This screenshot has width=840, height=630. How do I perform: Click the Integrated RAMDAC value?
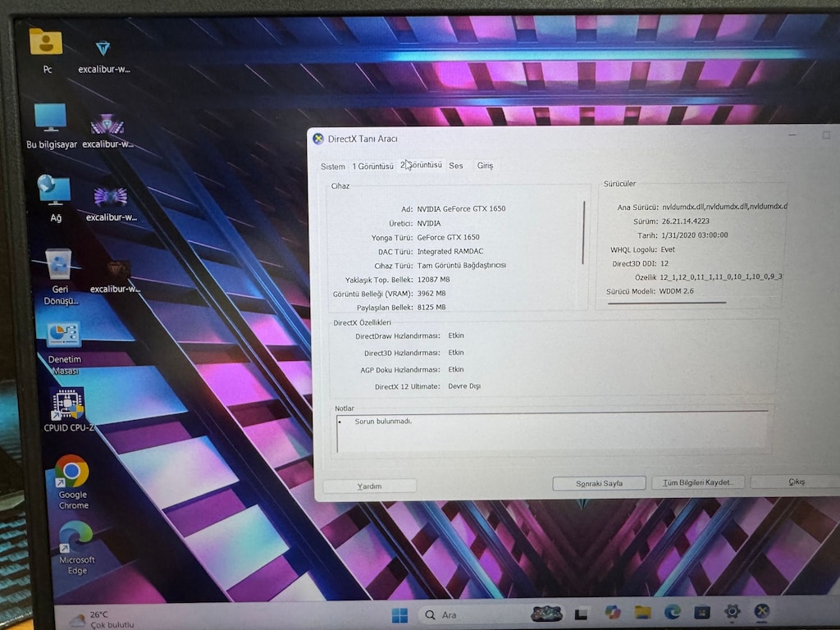point(450,251)
